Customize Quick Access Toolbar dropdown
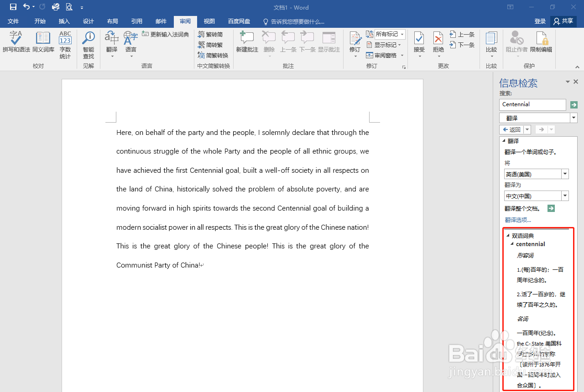Image resolution: width=584 pixels, height=392 pixels. 82,7
